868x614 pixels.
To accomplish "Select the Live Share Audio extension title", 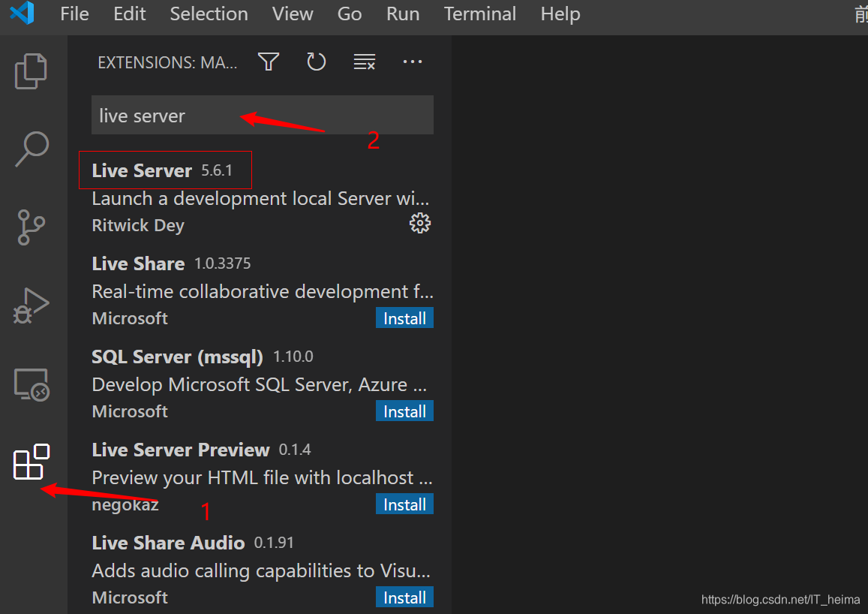I will (168, 543).
